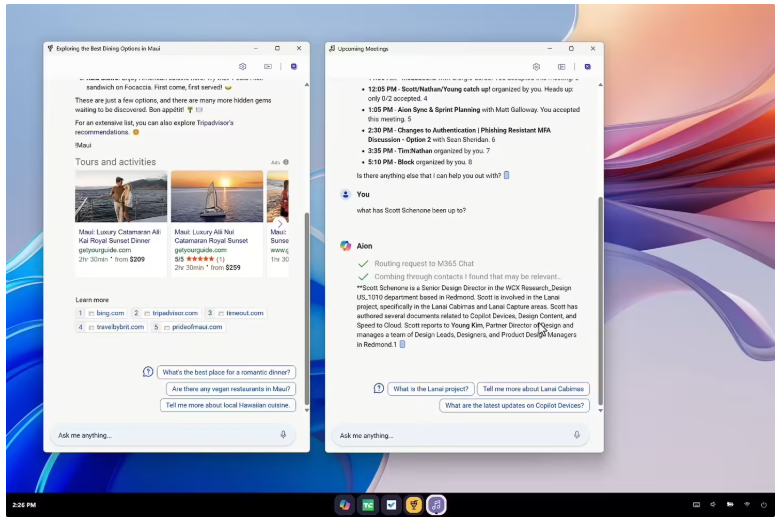Screen dimensions: 782x522
Task: Click volume speaker icon in system tray
Action: click(x=713, y=505)
